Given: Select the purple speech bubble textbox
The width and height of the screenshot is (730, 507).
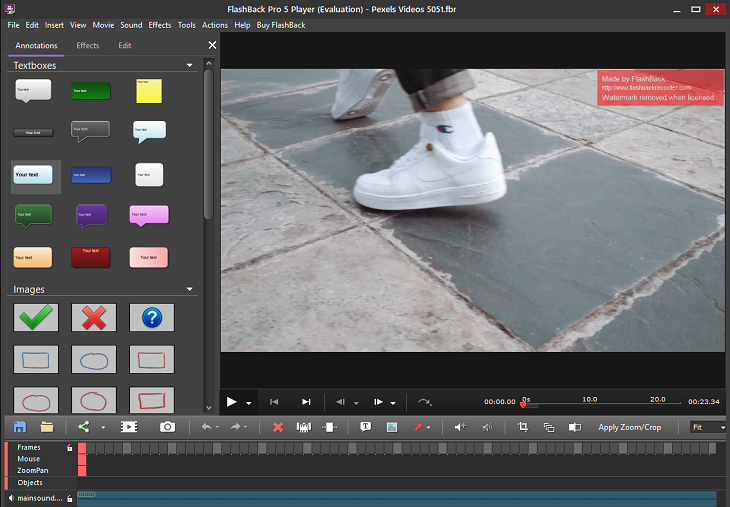Looking at the screenshot, I should [91, 216].
